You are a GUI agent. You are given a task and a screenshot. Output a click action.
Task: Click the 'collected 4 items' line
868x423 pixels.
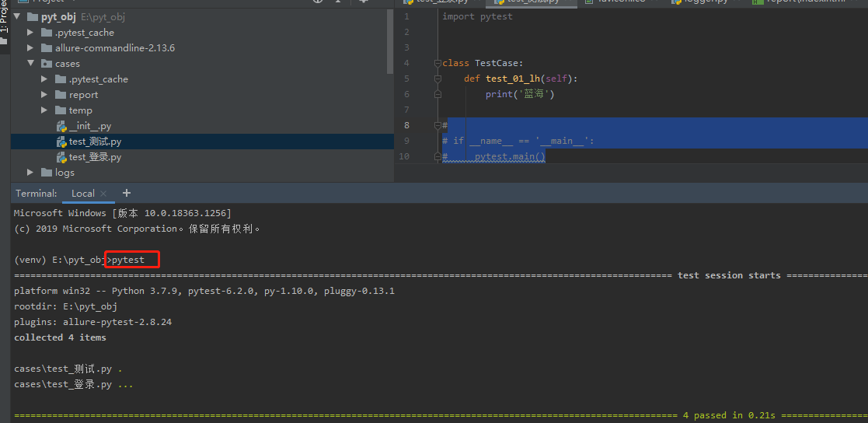60,337
